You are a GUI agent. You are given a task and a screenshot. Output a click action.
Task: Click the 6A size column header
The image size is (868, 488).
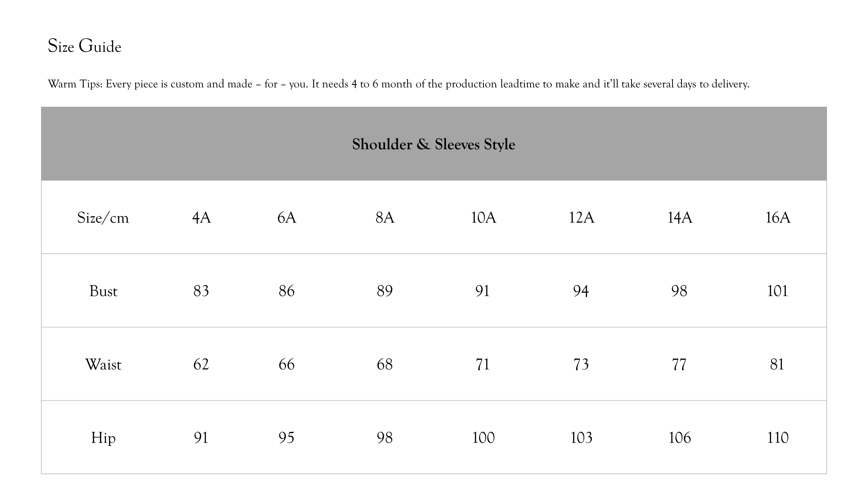[287, 218]
